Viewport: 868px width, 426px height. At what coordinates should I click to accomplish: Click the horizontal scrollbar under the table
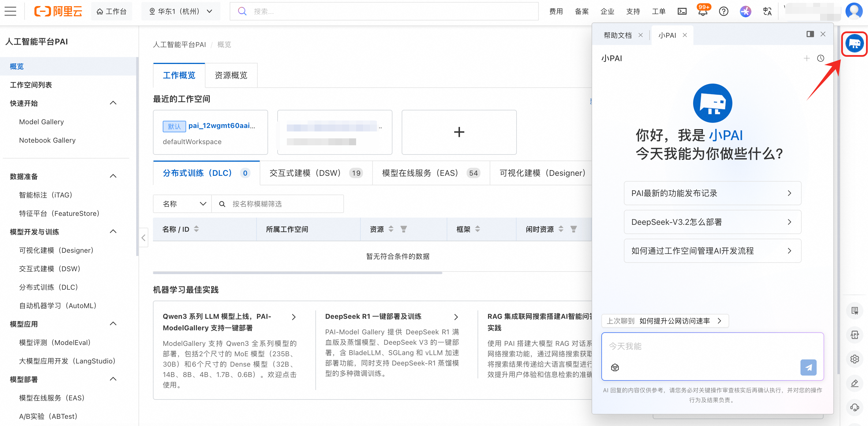click(x=298, y=273)
